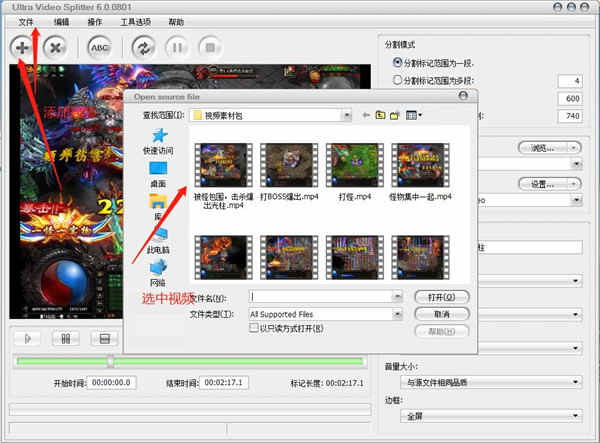Select 快速访问 in dialog sidebar
Image resolution: width=600 pixels, height=443 pixels.
(158, 142)
